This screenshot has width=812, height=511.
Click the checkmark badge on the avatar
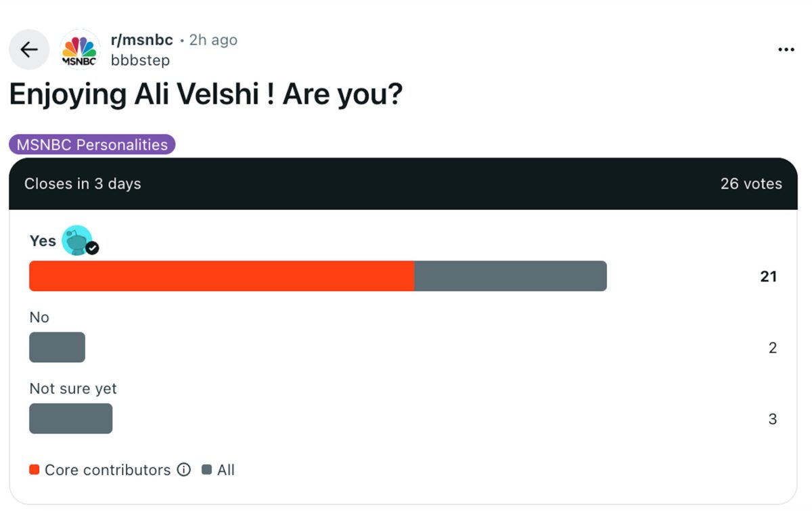[x=93, y=248]
